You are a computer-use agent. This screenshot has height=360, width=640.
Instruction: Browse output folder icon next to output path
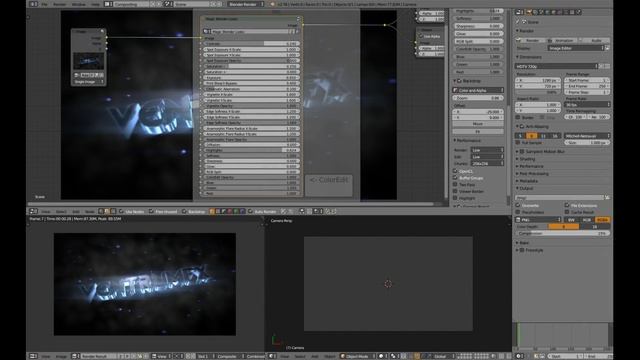pos(607,198)
